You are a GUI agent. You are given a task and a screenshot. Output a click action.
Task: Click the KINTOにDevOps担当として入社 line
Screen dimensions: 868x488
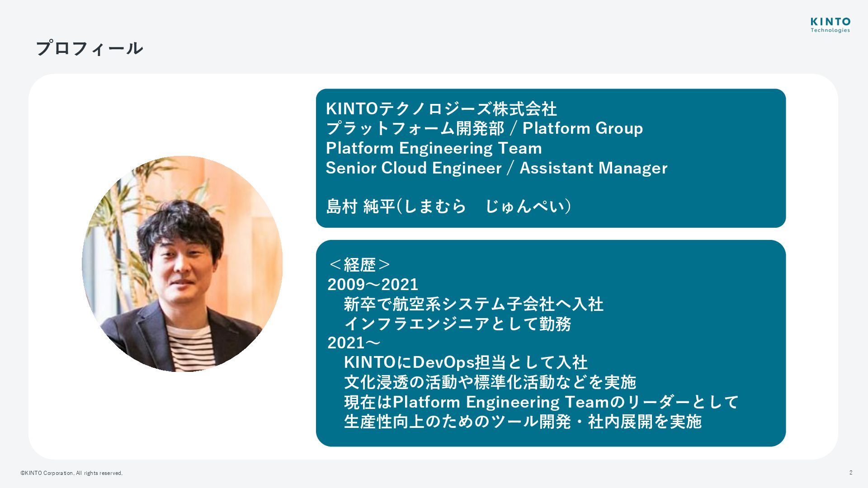pyautogui.click(x=466, y=362)
